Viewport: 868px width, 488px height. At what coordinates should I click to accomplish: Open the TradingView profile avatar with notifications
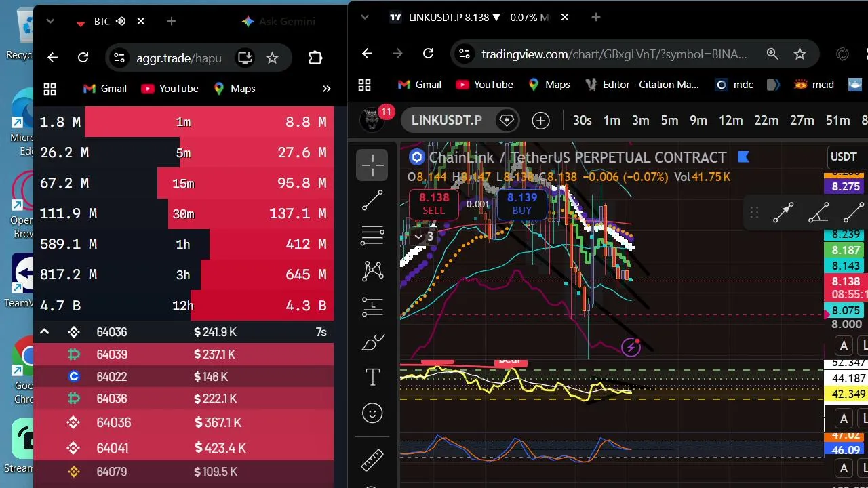click(372, 120)
